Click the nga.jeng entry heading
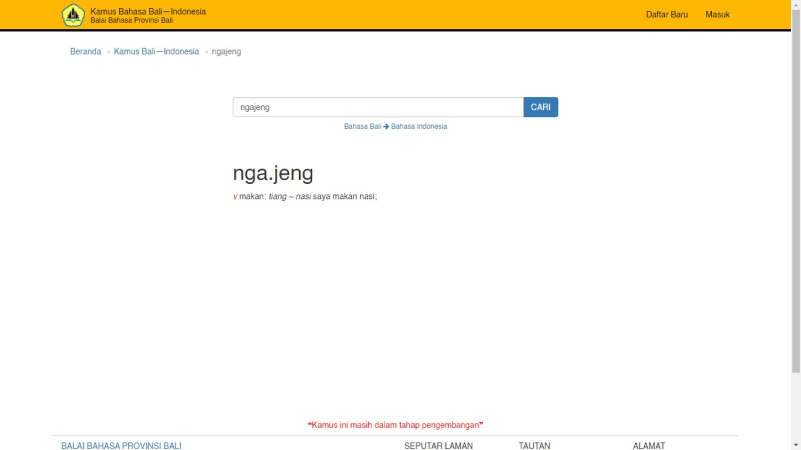The width and height of the screenshot is (801, 450). pyautogui.click(x=272, y=173)
